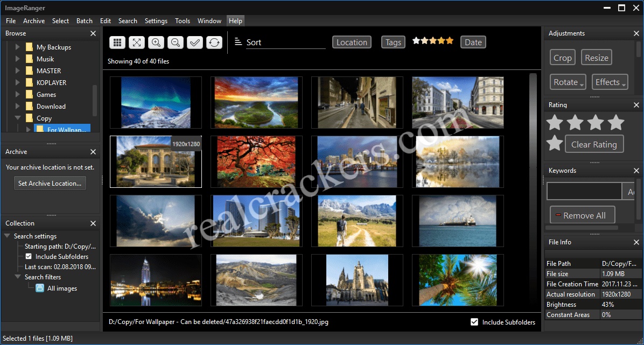This screenshot has width=644, height=345.
Task: Refresh the image list
Action: click(214, 42)
